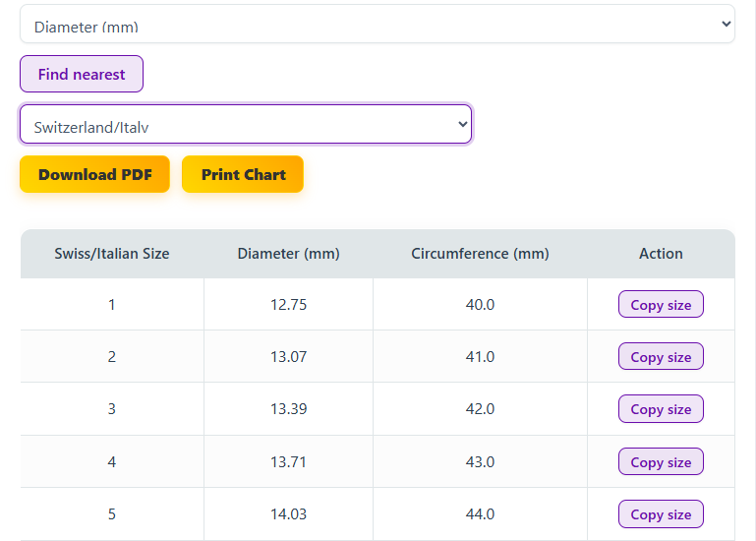Select the 41.0 circumference cell
The image size is (756, 541).
[480, 357]
